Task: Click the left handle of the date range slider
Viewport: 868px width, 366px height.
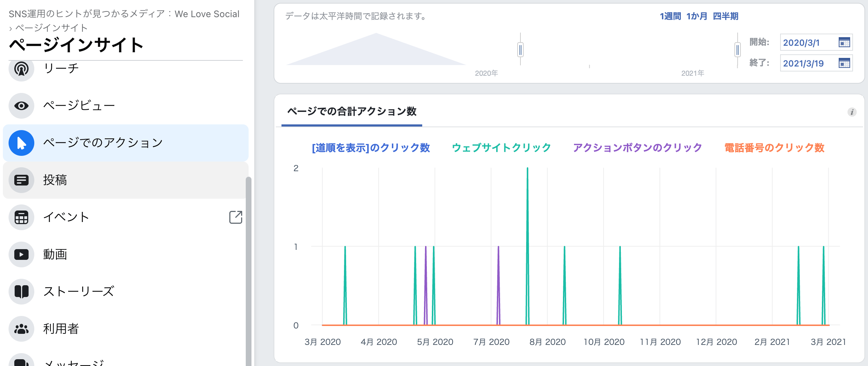Action: [x=520, y=49]
